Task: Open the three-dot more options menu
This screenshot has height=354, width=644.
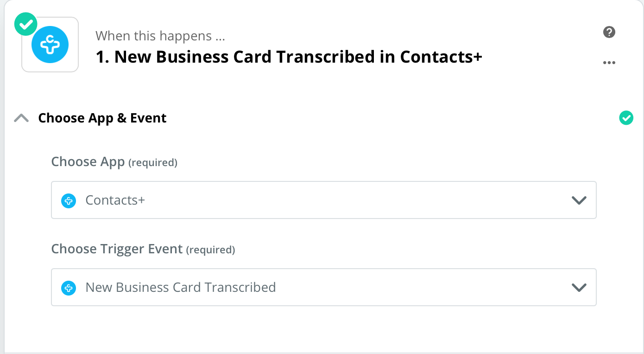Action: coord(609,63)
